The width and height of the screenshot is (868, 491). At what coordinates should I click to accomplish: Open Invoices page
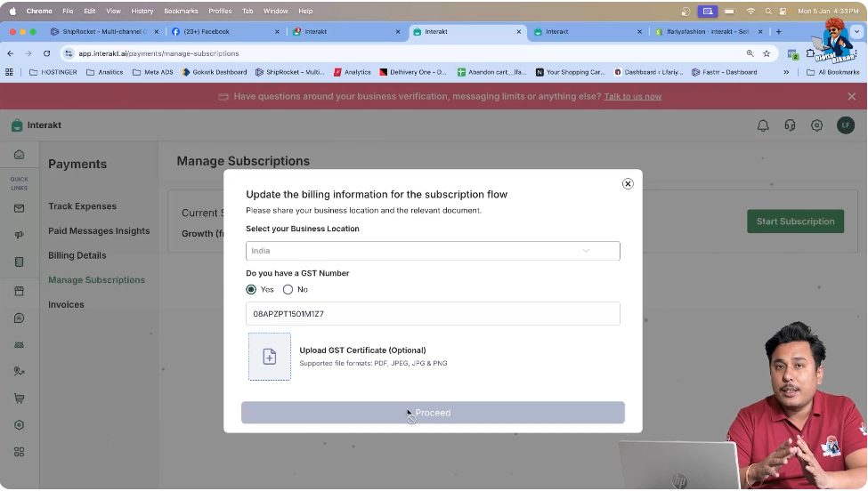pos(66,304)
